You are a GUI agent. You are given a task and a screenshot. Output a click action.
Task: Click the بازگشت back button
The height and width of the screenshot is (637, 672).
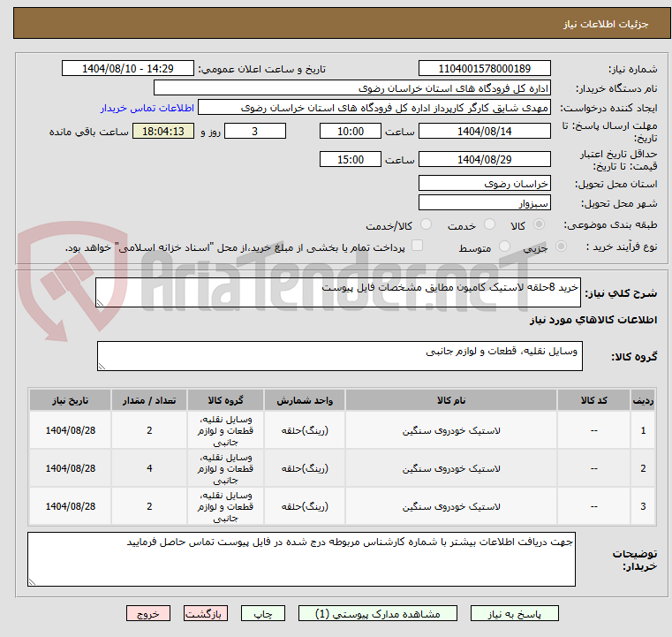click(x=205, y=613)
